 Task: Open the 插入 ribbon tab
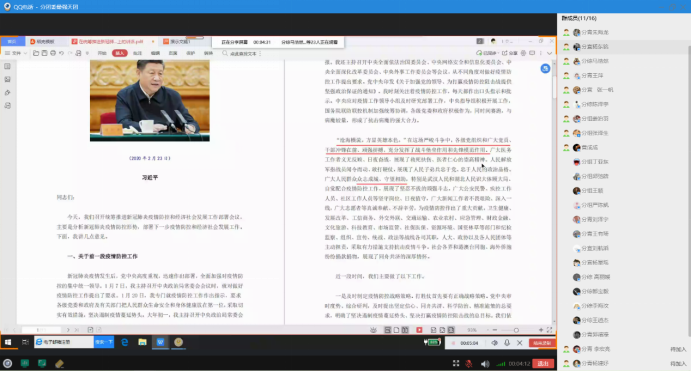pos(119,53)
